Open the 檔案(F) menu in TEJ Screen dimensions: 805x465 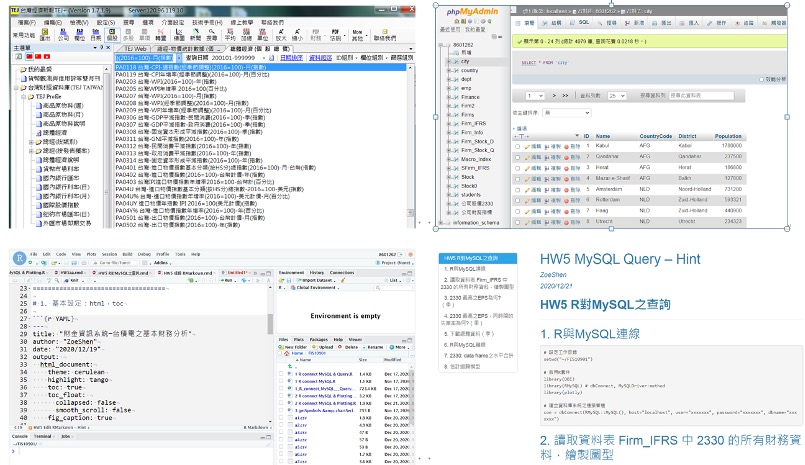(27, 23)
